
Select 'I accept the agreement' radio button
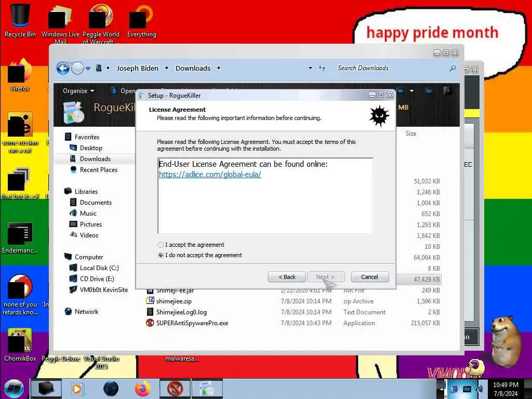pyautogui.click(x=161, y=245)
